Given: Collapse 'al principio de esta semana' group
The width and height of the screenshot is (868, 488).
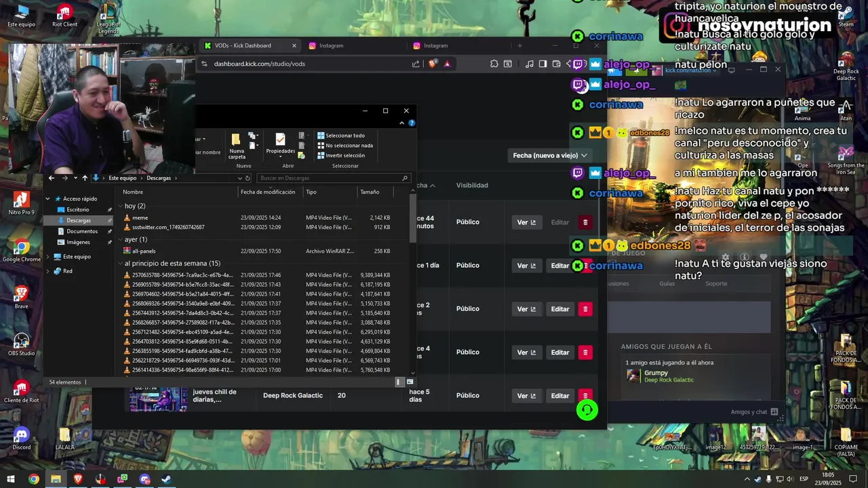Looking at the screenshot, I should point(120,264).
